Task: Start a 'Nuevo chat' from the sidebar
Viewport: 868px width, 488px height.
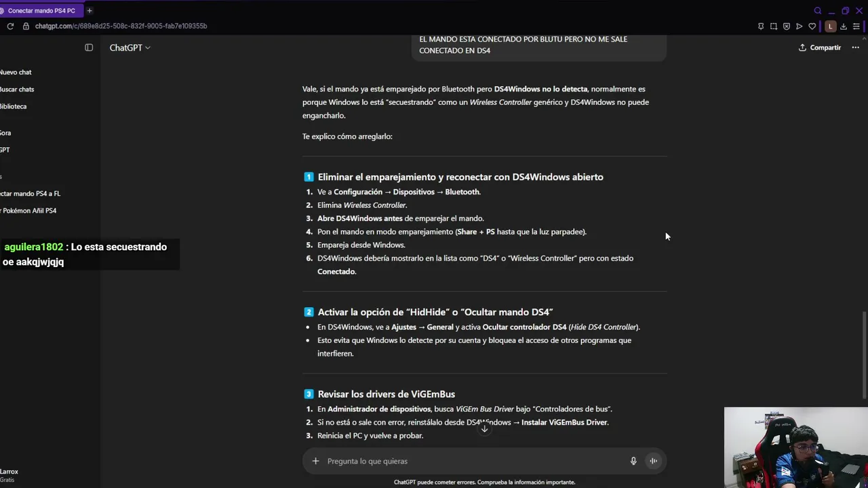Action: (16, 72)
